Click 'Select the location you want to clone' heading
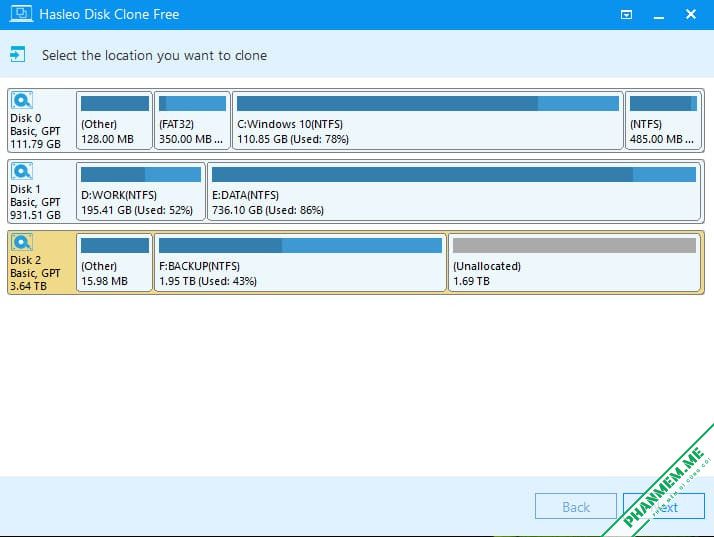 [154, 55]
